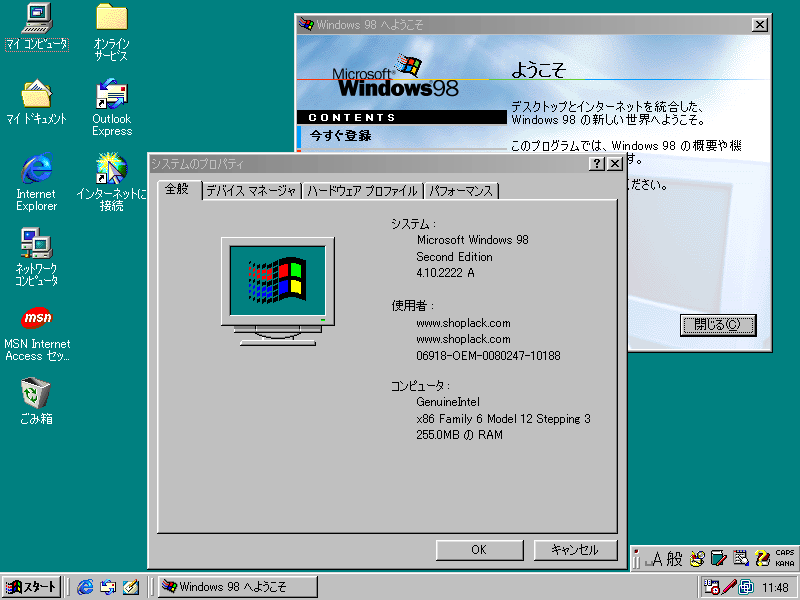Click the 'Microsoft Windows 98' system text
This screenshot has width=800, height=600.
tap(472, 240)
